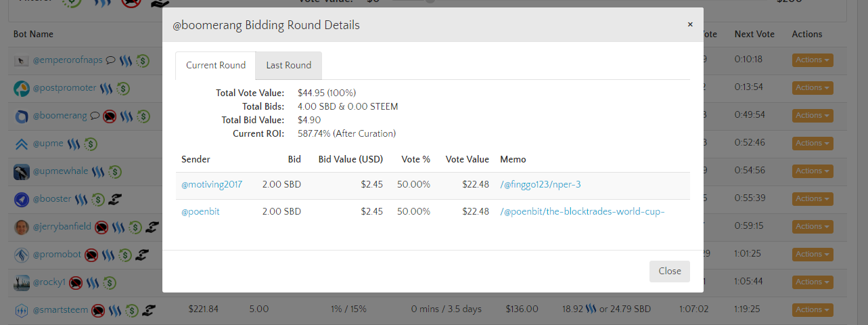
Task: Click the no-comments red icon beside @jerrybanfield
Action: pyautogui.click(x=101, y=227)
